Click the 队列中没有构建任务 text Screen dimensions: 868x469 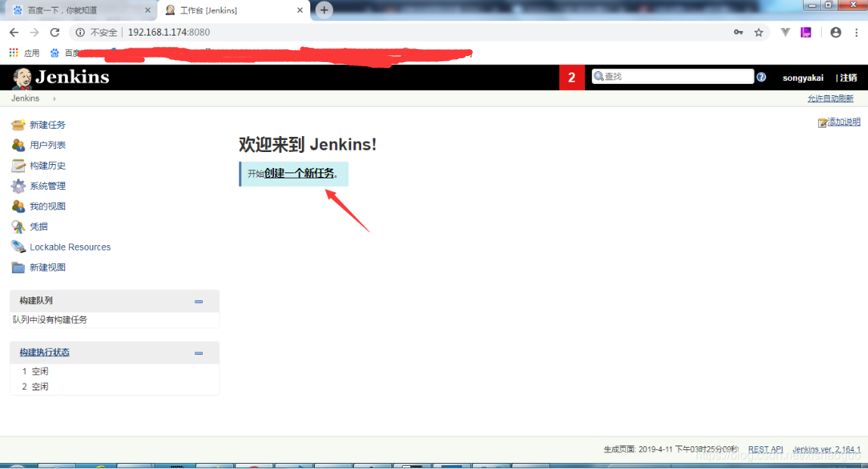tap(50, 320)
